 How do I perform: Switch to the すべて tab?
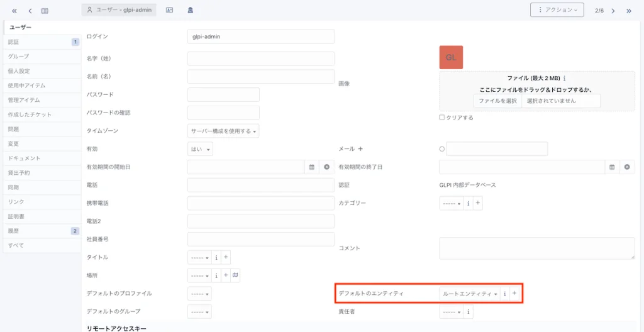pyautogui.click(x=42, y=245)
